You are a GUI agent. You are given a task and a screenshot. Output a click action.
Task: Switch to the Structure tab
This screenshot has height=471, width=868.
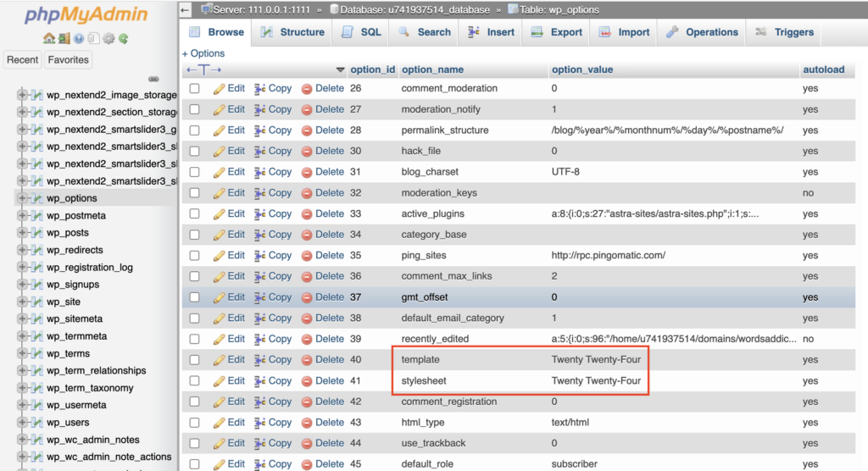pyautogui.click(x=292, y=32)
